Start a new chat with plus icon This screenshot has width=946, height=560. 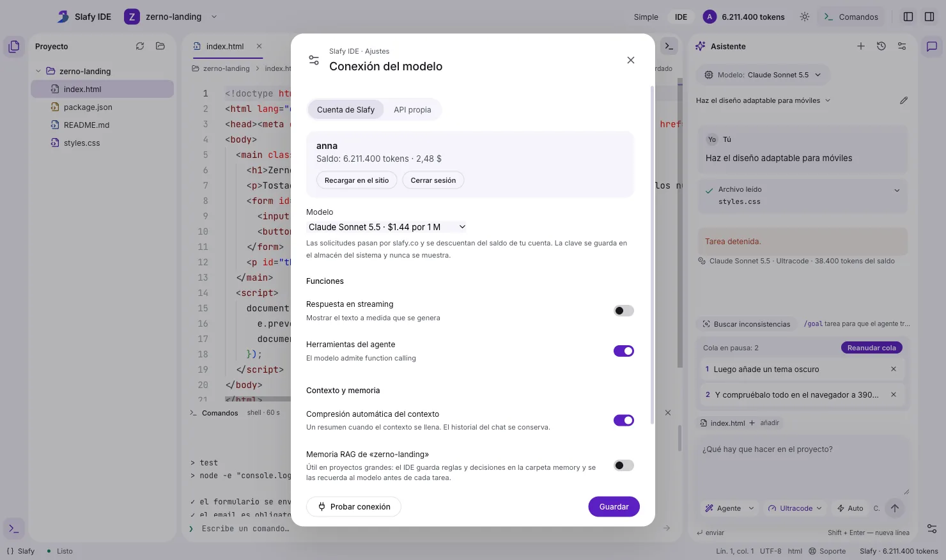pos(861,46)
